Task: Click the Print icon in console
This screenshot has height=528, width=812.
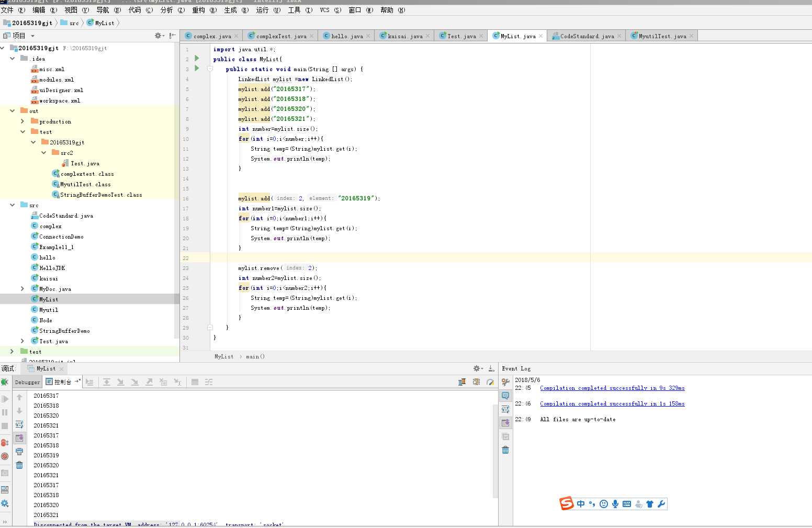Action: [x=19, y=452]
